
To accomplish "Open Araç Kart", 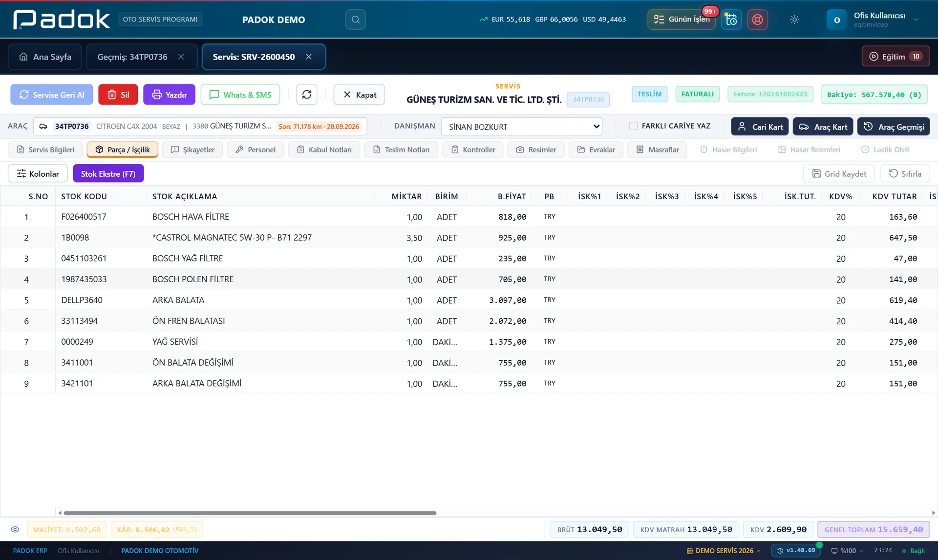I will [x=823, y=126].
